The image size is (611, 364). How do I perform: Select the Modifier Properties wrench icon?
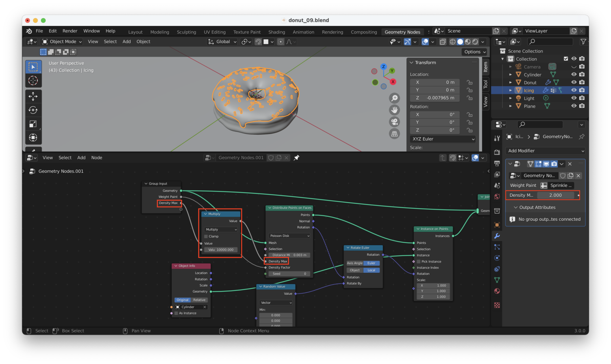(x=497, y=236)
